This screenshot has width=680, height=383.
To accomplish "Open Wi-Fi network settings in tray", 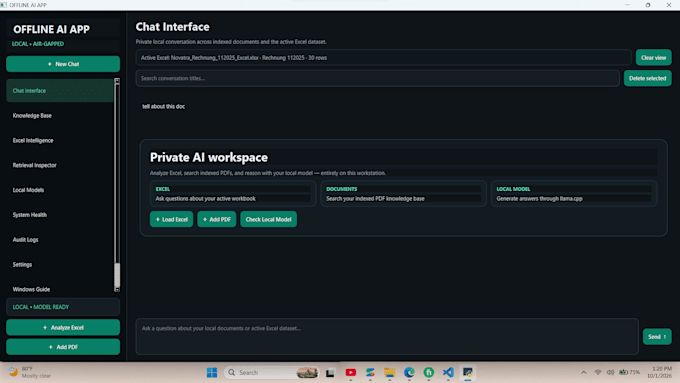I will (x=598, y=373).
